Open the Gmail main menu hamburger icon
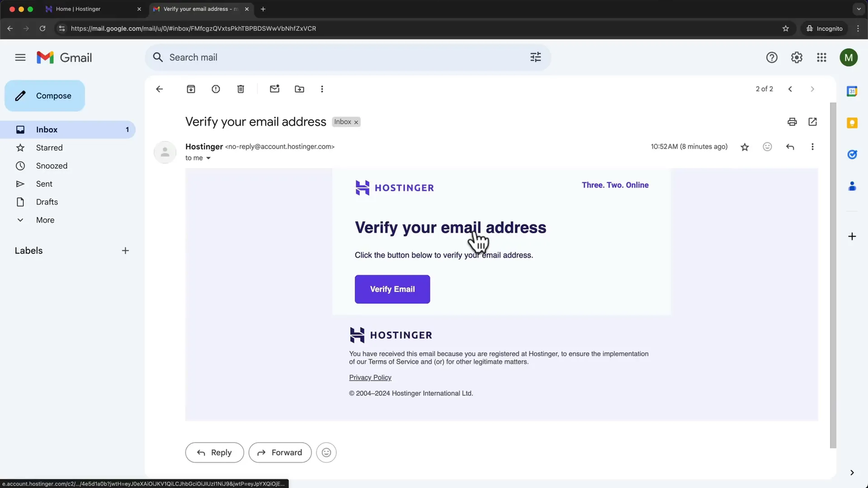This screenshot has width=868, height=488. 20,57
